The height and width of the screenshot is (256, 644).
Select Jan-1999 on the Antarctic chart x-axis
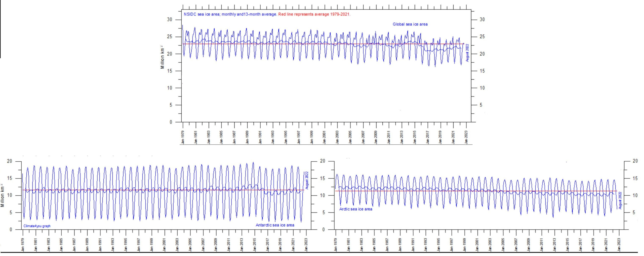151,245
